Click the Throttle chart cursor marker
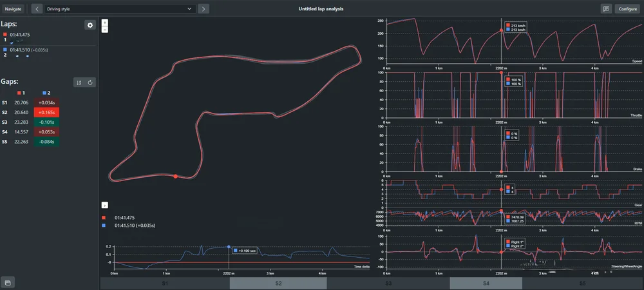 coord(501,72)
